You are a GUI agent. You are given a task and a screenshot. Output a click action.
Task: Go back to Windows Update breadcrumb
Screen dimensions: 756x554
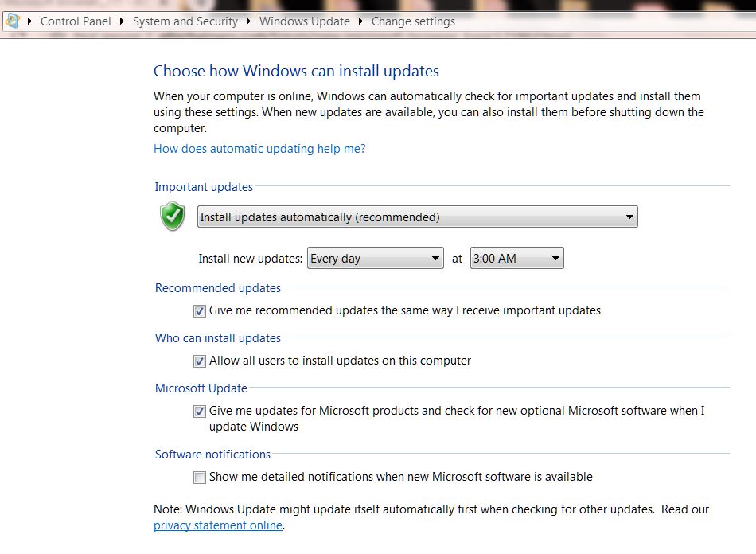coord(305,21)
